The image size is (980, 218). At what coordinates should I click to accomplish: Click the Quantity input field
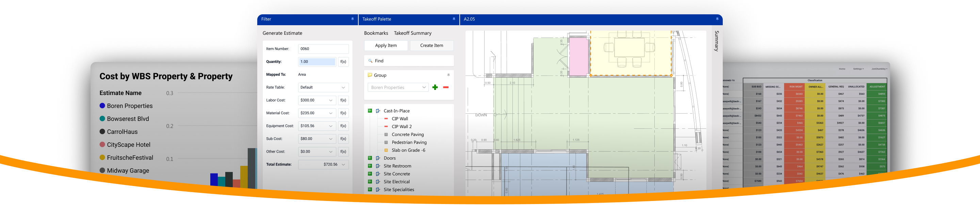pos(317,62)
